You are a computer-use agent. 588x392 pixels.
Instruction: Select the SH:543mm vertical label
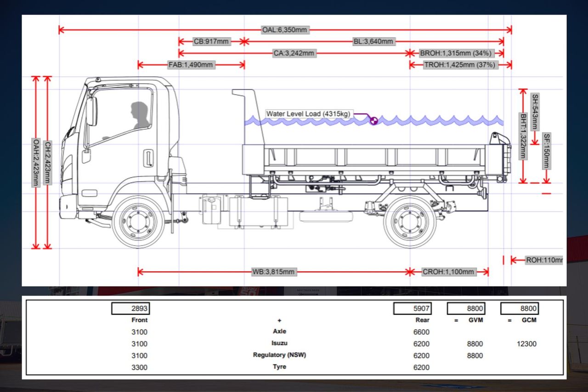(535, 112)
